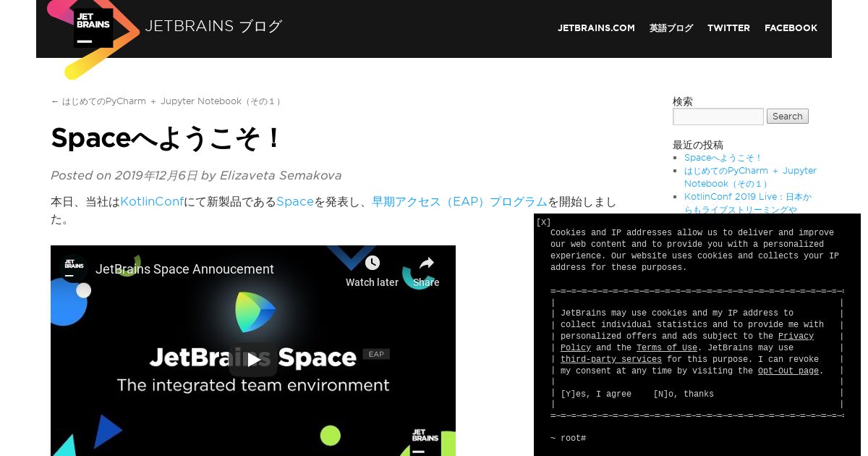Click the 検索 sidebar label
This screenshot has width=868, height=456.
[683, 101]
